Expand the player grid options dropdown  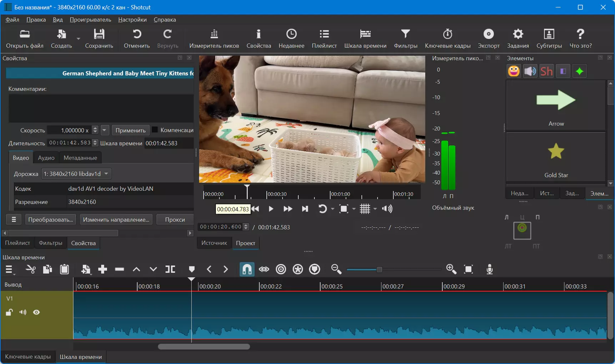tap(375, 209)
